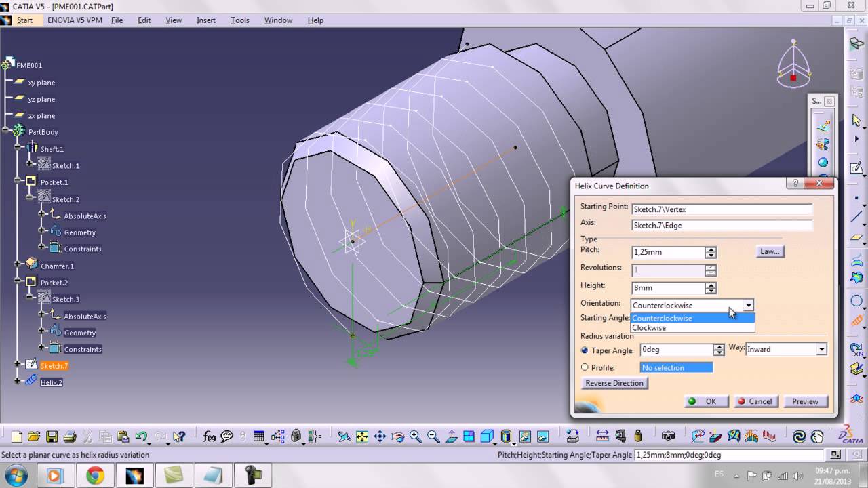Open Google Chrome from taskbar
The image size is (868, 488).
click(95, 476)
